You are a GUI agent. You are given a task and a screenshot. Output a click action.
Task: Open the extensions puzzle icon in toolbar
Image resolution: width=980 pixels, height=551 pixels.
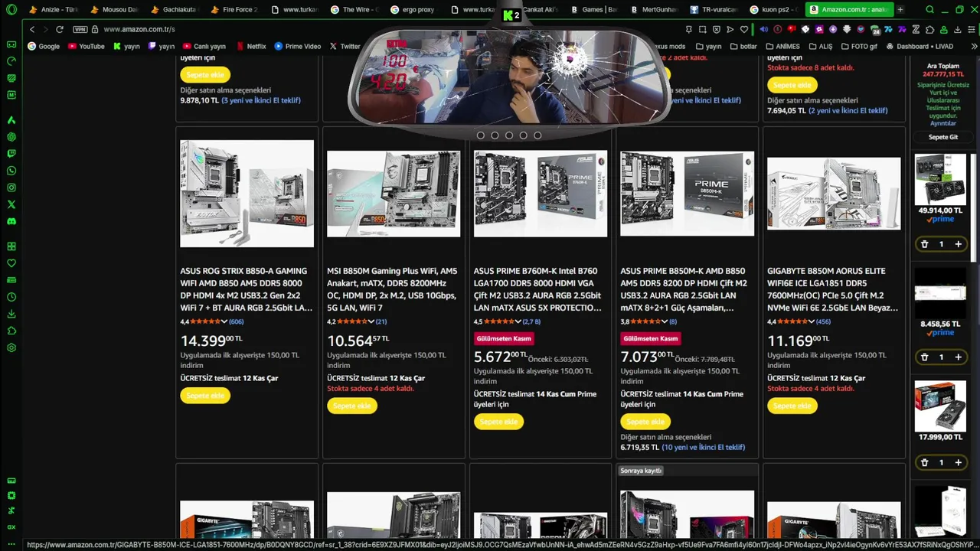pyautogui.click(x=930, y=29)
